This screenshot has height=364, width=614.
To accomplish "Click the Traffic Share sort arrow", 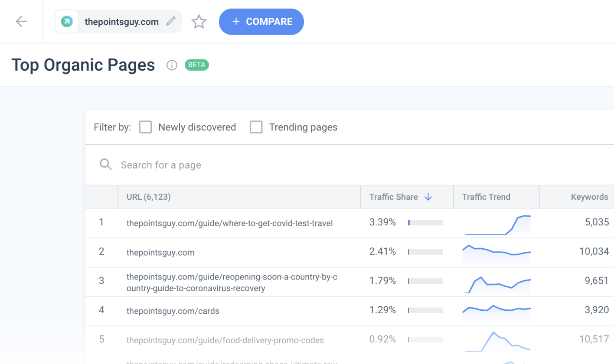I will tap(428, 197).
